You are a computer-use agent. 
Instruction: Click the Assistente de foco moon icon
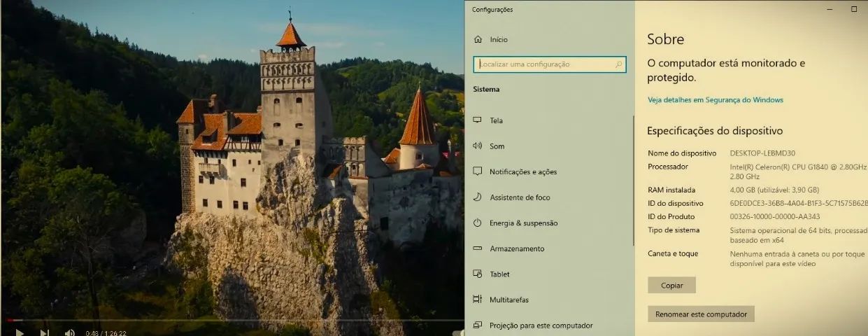coord(478,197)
